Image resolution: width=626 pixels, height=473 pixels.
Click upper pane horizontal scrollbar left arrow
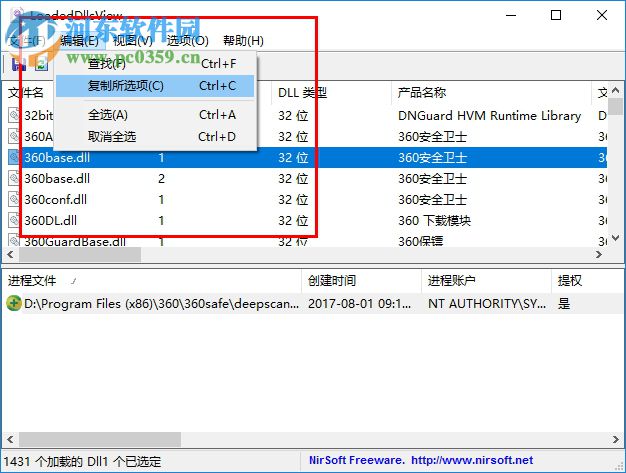click(10, 254)
